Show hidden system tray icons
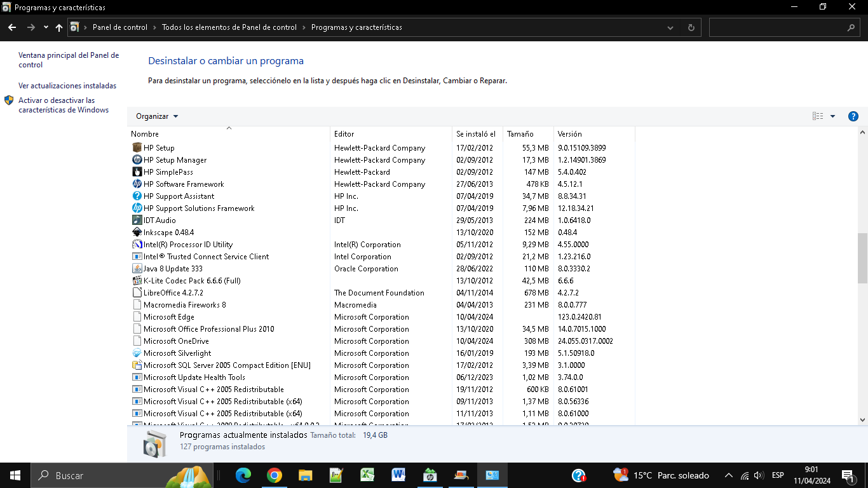The height and width of the screenshot is (488, 868). [x=729, y=475]
